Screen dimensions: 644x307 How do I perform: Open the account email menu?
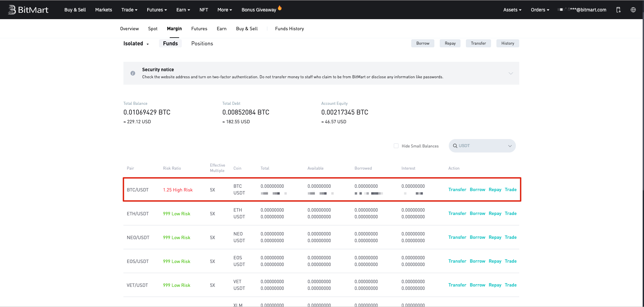tap(582, 10)
